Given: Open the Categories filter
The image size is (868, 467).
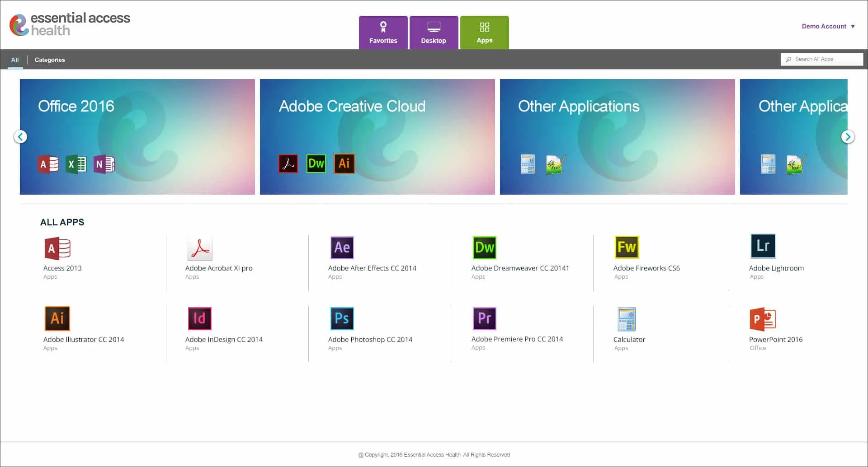Looking at the screenshot, I should [50, 60].
